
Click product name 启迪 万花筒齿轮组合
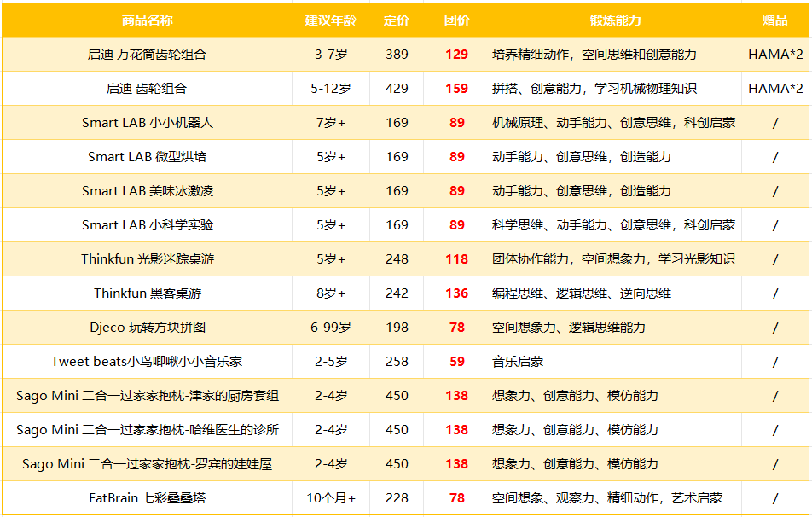click(147, 55)
